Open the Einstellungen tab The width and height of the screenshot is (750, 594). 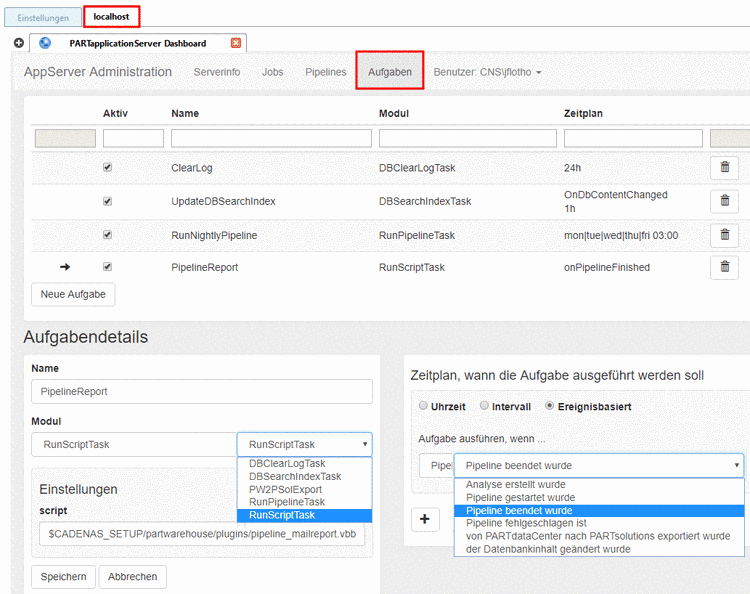coord(43,18)
